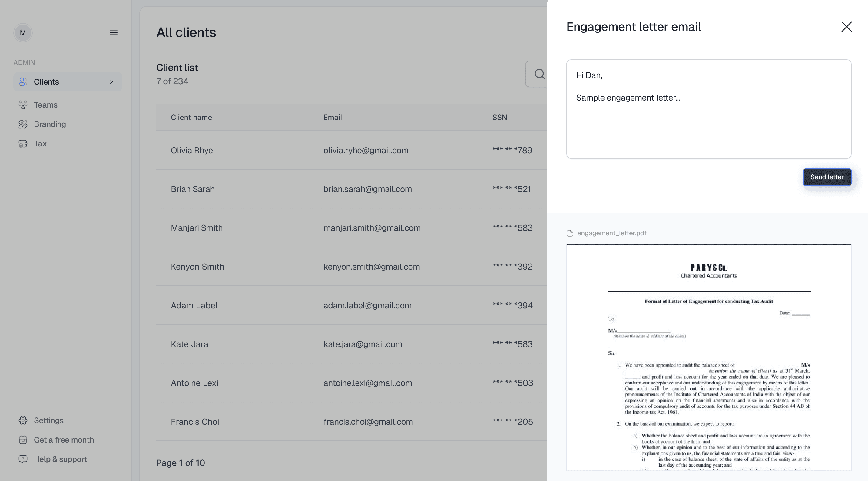Click email adam.label@gmail.com
This screenshot has width=868, height=481.
[368, 305]
